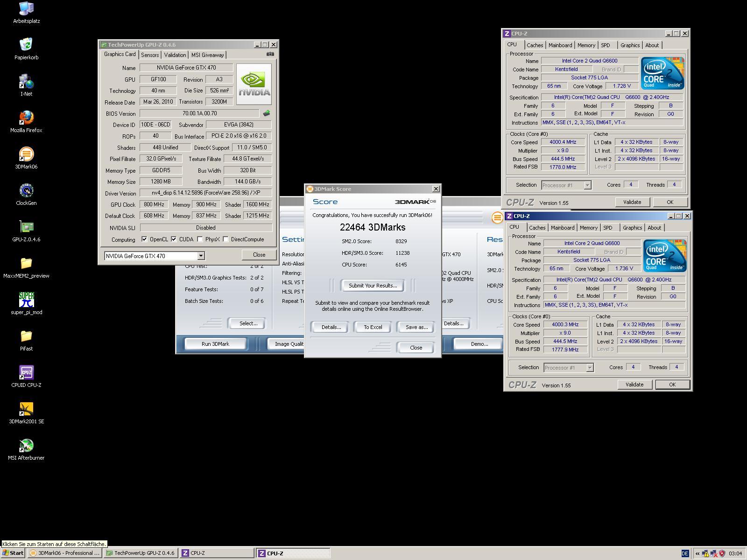Click Submit Your Results button

(373, 286)
